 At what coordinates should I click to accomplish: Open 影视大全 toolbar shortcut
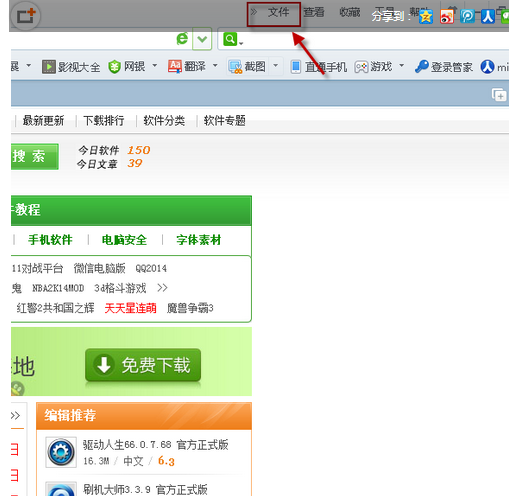pyautogui.click(x=71, y=67)
